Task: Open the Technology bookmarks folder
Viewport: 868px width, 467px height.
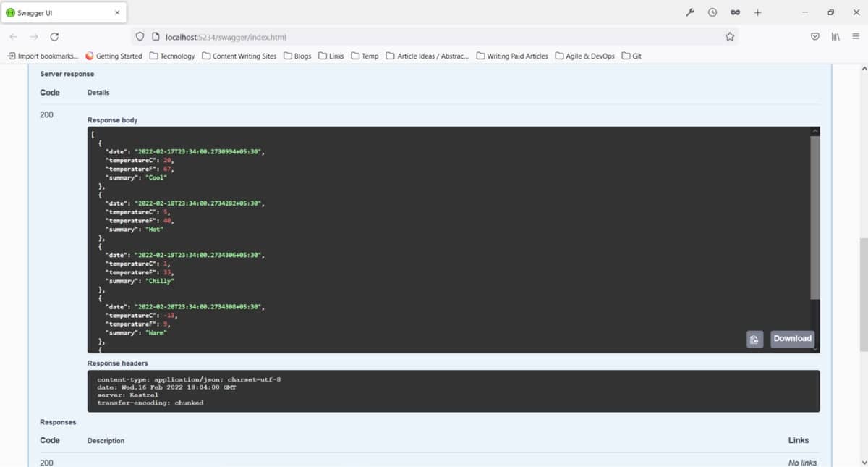Action: tap(172, 56)
